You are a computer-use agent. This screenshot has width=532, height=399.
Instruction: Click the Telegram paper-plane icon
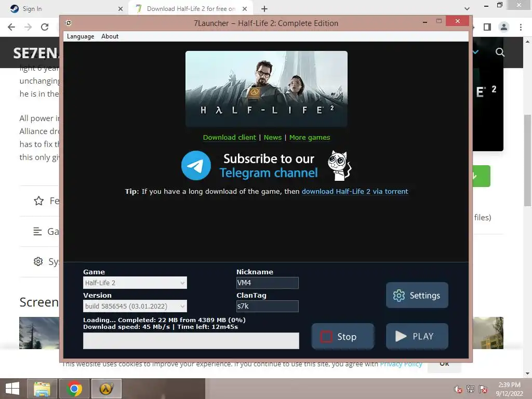pos(196,166)
